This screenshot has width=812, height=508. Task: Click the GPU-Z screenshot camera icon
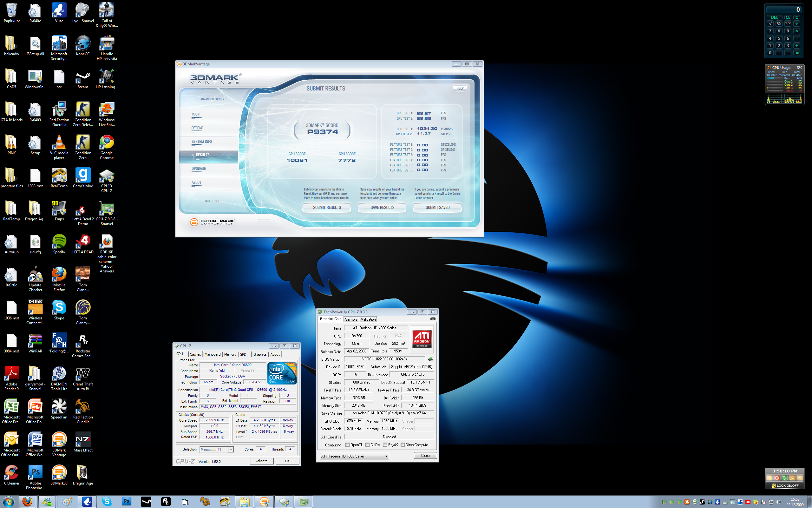pos(433,319)
